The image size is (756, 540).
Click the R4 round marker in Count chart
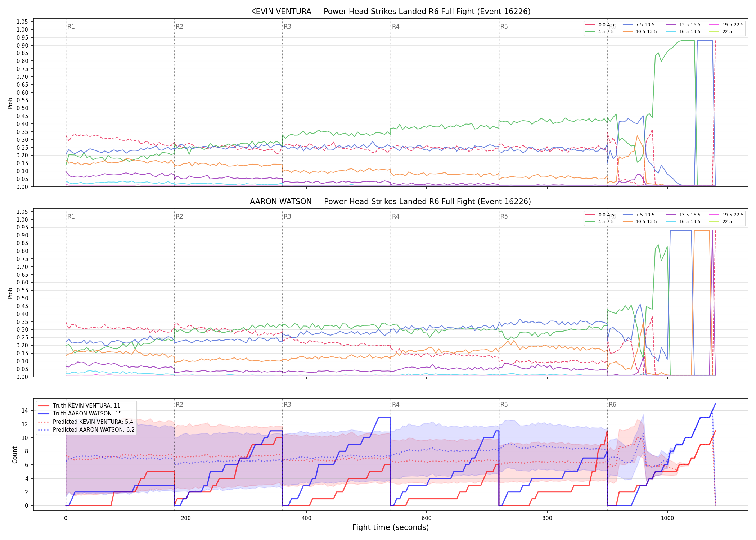(x=396, y=405)
